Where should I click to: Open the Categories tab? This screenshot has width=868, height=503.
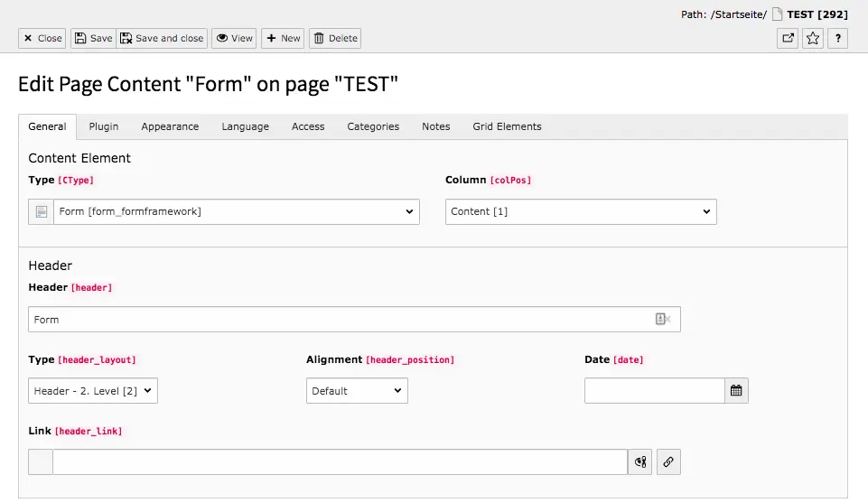373,126
